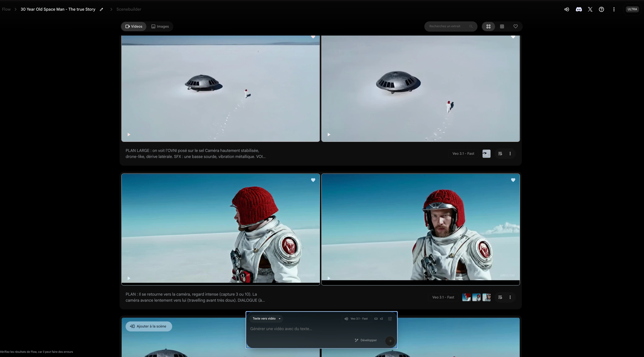Toggle favorites filter heart in toolbar
Image resolution: width=644 pixels, height=357 pixels.
pyautogui.click(x=515, y=26)
